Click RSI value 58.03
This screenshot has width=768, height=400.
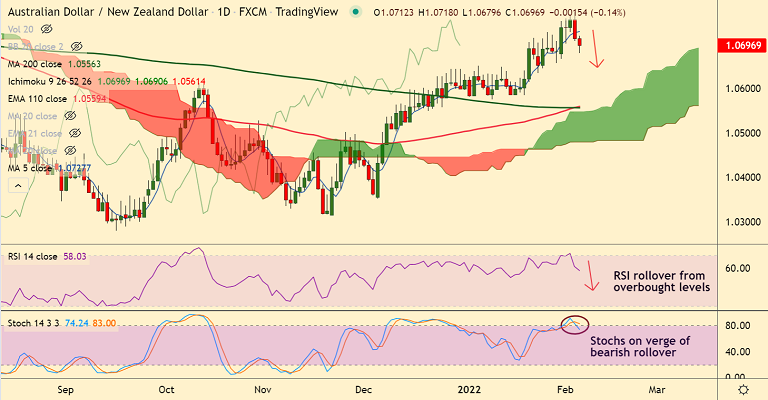(x=75, y=257)
